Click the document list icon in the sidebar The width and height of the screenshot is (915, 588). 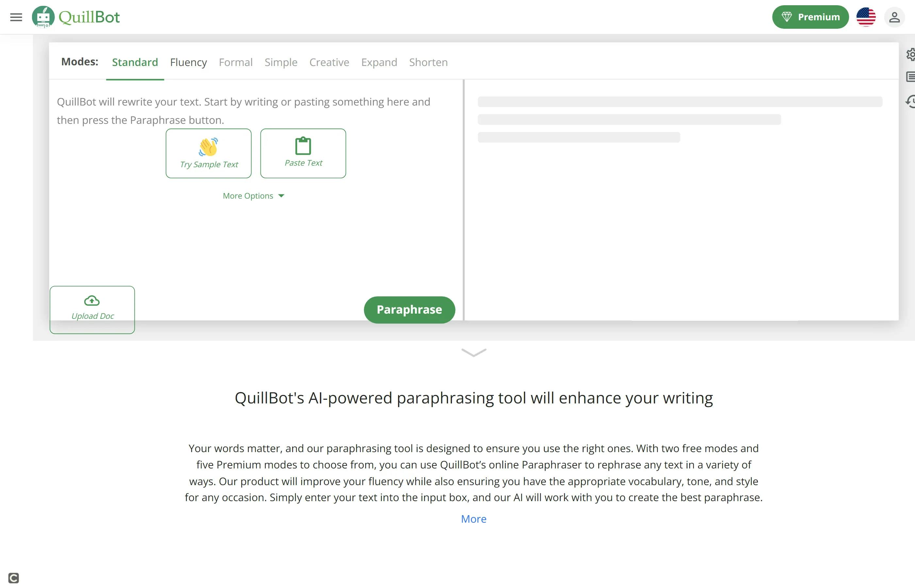[910, 77]
